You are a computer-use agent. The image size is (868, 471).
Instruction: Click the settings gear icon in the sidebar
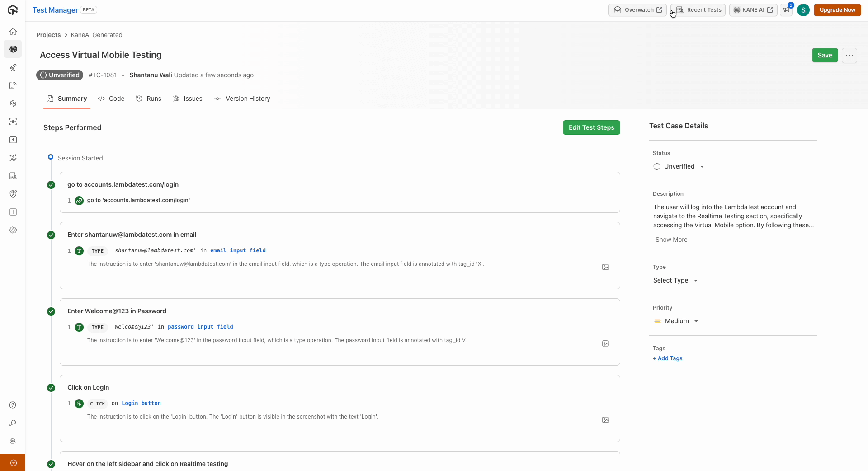(x=13, y=231)
